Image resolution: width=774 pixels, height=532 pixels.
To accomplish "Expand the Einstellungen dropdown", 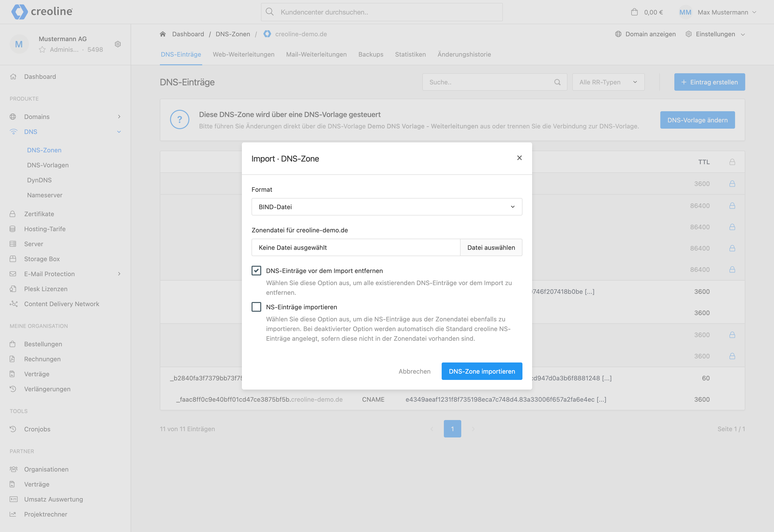I will (715, 34).
